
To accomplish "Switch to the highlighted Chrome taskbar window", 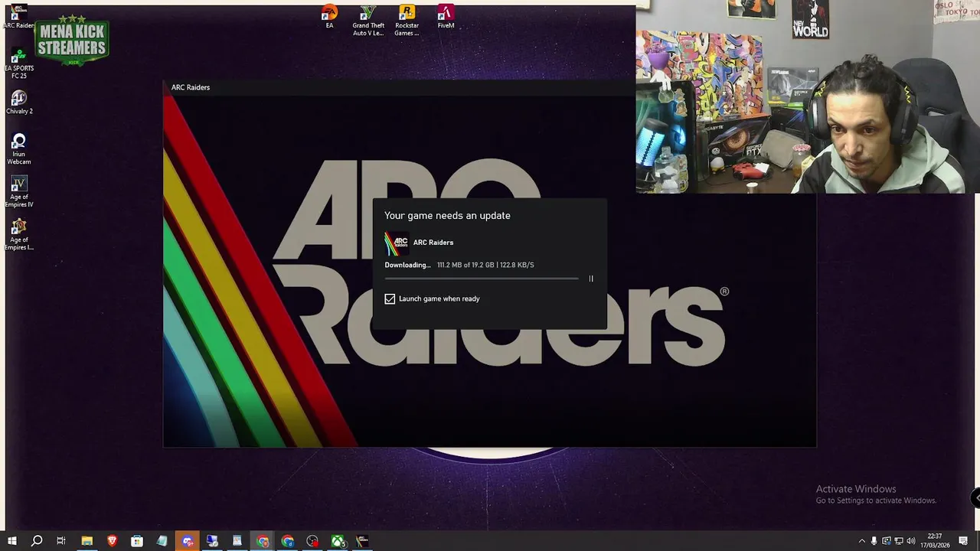I will [x=263, y=541].
